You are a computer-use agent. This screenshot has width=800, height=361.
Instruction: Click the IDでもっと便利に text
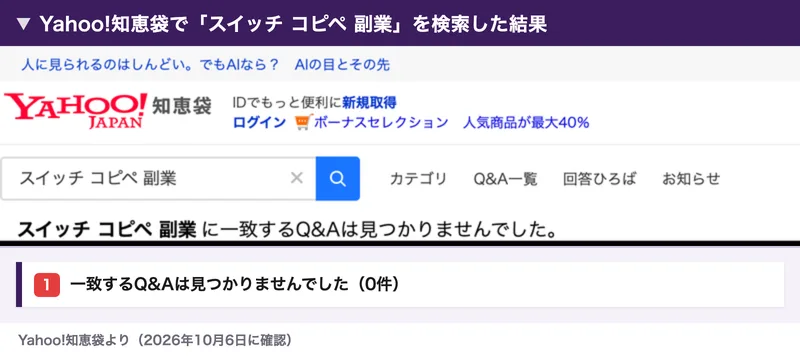click(287, 103)
